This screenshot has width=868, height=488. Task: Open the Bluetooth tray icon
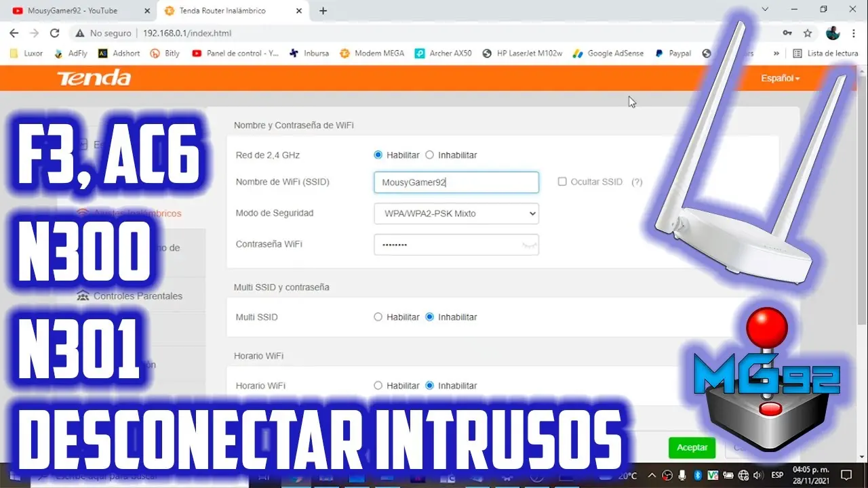pos(698,476)
